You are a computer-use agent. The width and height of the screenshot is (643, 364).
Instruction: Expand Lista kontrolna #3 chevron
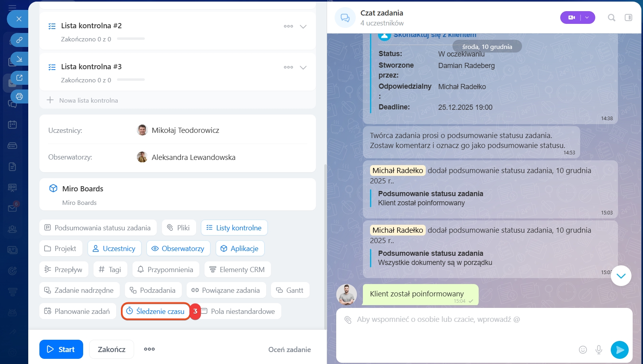coord(303,68)
